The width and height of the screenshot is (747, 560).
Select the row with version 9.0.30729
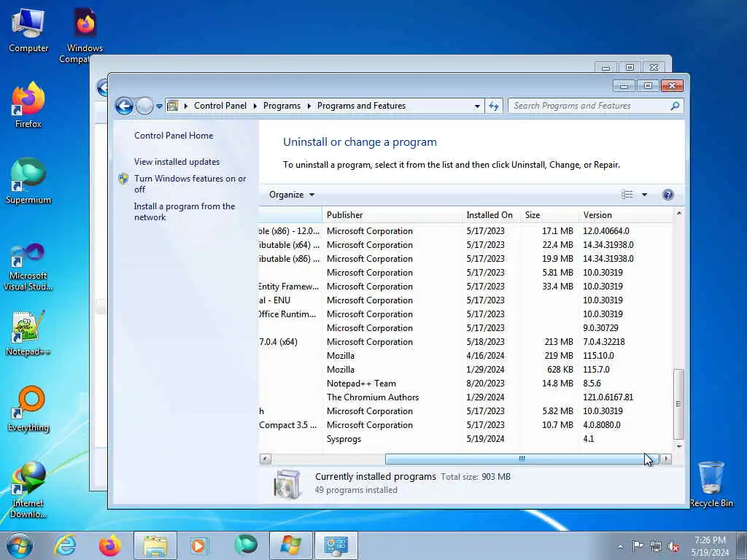point(466,328)
